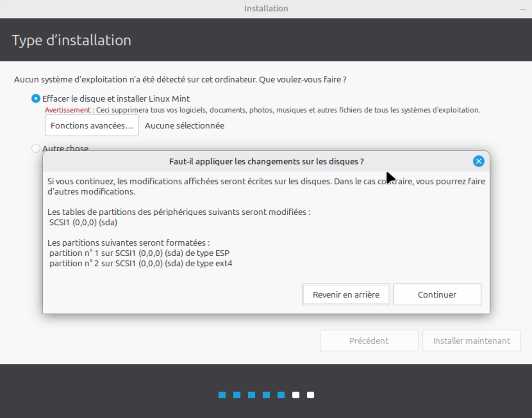
Task: Click the partition n° 2 ext4 line
Action: point(141,263)
